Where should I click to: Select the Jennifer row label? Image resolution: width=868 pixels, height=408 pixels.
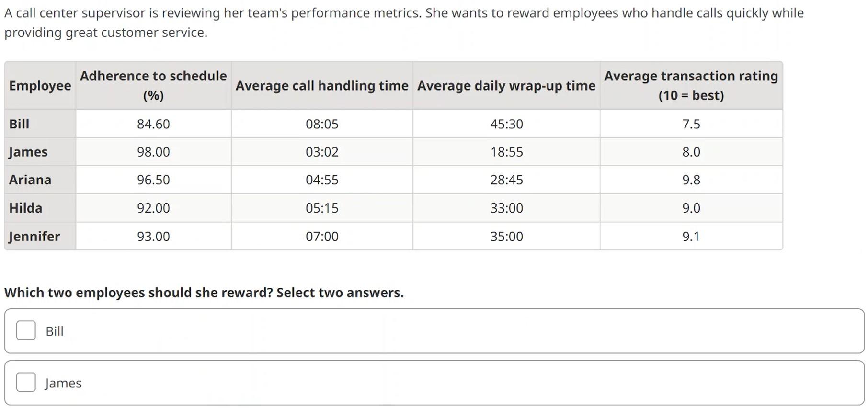[34, 236]
